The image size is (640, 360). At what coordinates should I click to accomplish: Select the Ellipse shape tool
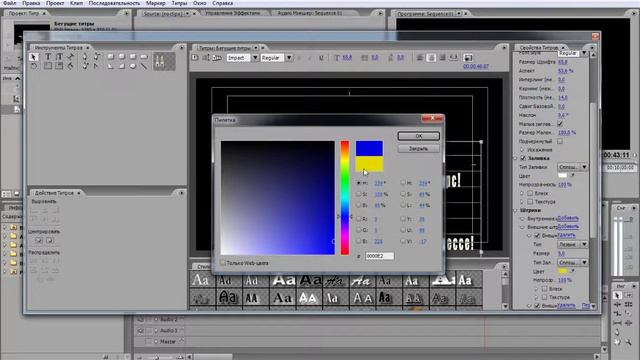[133, 65]
